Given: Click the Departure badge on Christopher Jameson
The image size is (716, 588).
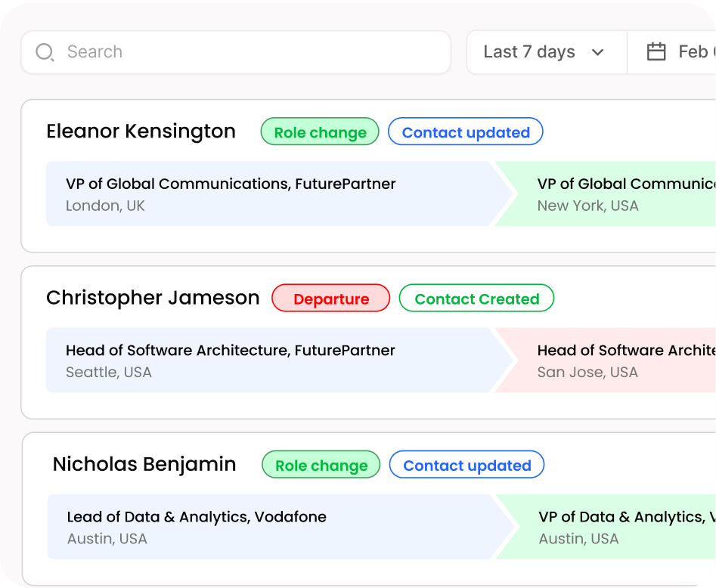Looking at the screenshot, I should [x=330, y=298].
